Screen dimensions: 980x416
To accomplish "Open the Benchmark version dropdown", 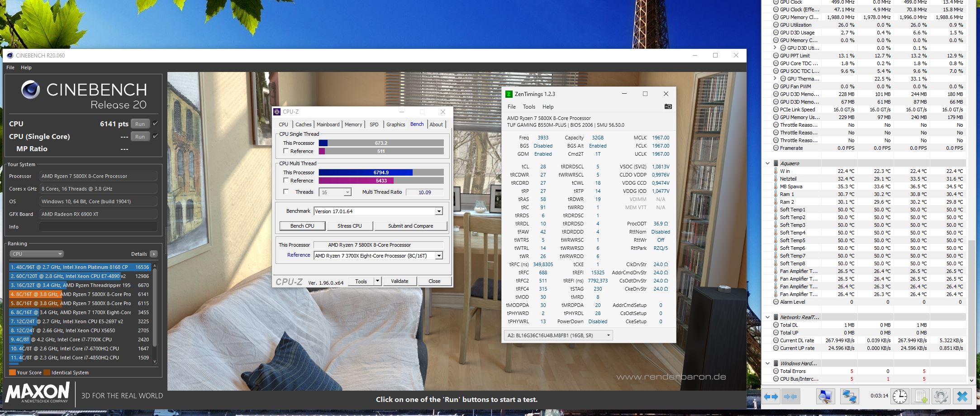I will click(x=438, y=211).
